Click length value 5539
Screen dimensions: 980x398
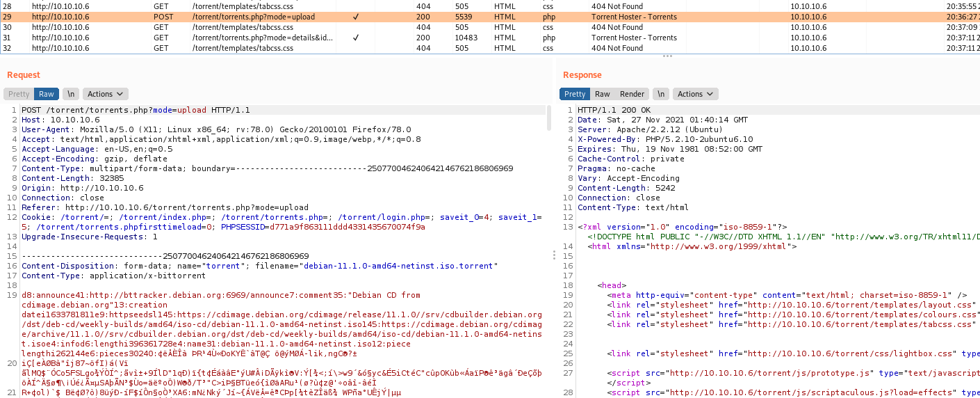click(x=465, y=17)
